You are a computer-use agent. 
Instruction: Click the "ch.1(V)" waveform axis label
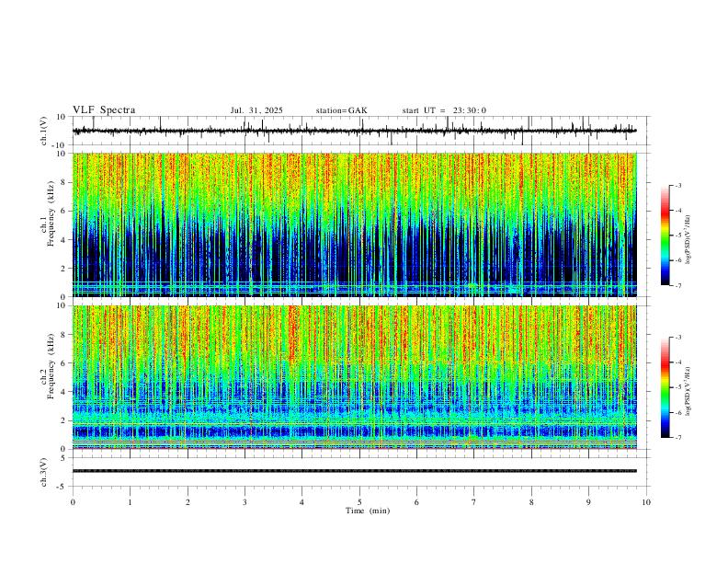pos(44,131)
